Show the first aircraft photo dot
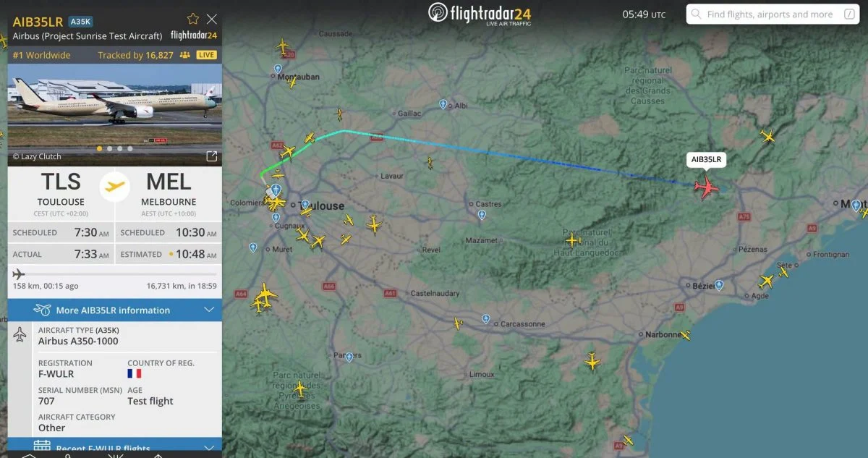 [x=99, y=148]
